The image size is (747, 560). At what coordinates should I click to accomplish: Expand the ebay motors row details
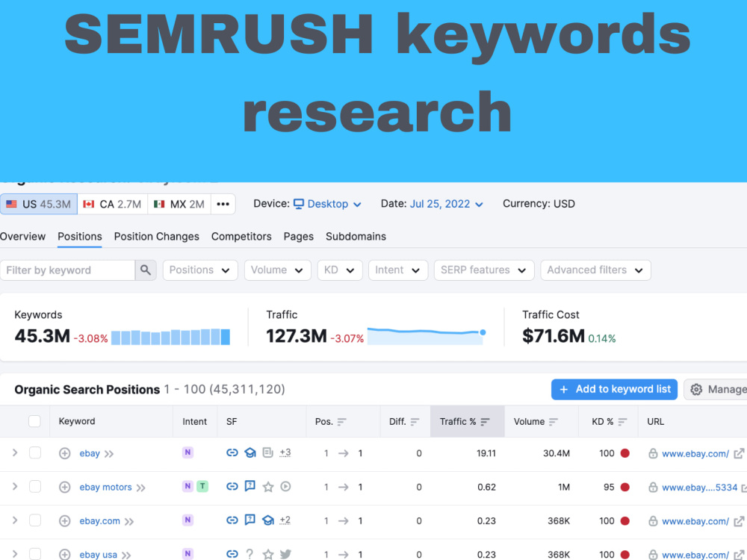15,487
